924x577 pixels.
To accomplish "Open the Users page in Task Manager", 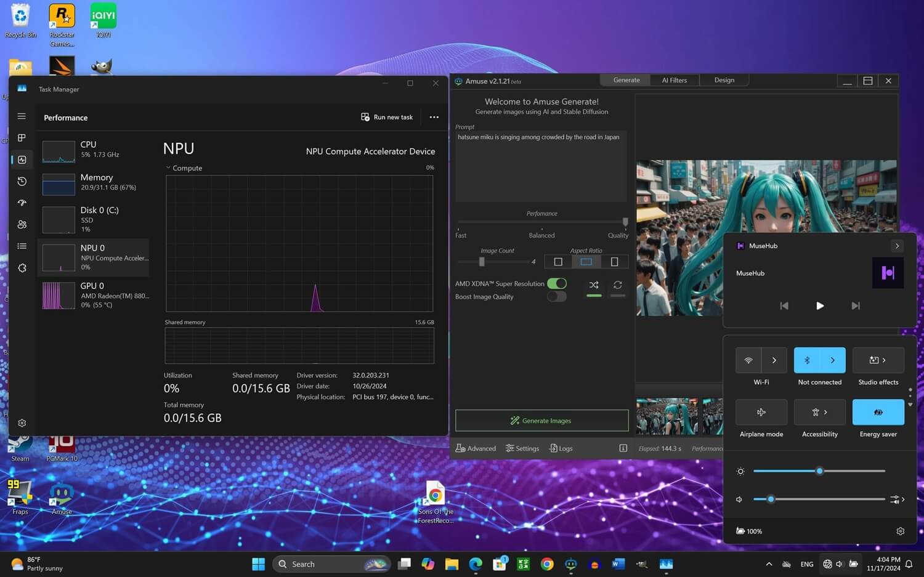I will tap(22, 224).
